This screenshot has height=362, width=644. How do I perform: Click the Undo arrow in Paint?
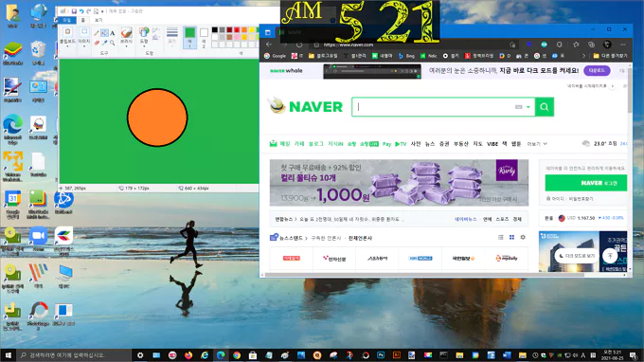pos(81,11)
